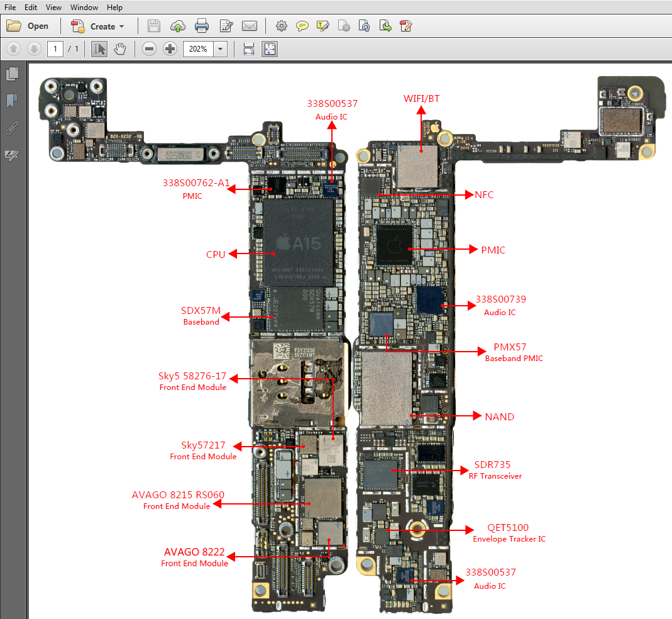Screen dimensions: 672x619
Task: Click the upload to cloud icon
Action: (x=178, y=26)
